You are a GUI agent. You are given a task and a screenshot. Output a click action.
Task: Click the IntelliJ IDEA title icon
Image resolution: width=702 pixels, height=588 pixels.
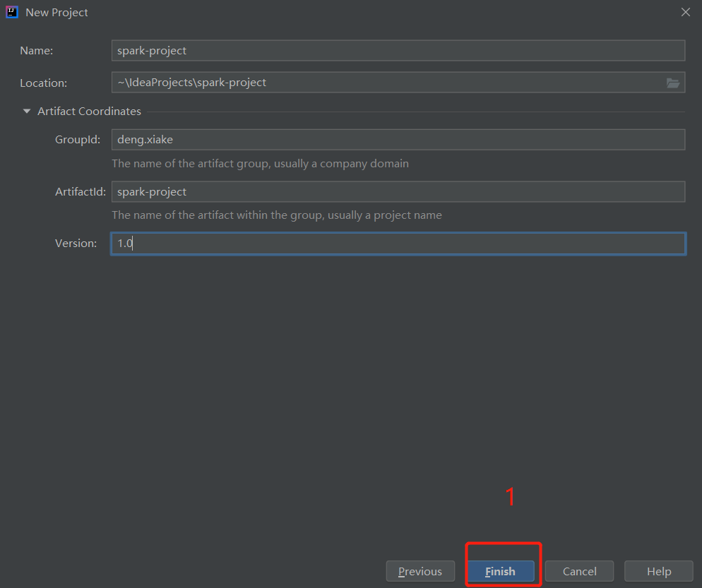point(11,12)
